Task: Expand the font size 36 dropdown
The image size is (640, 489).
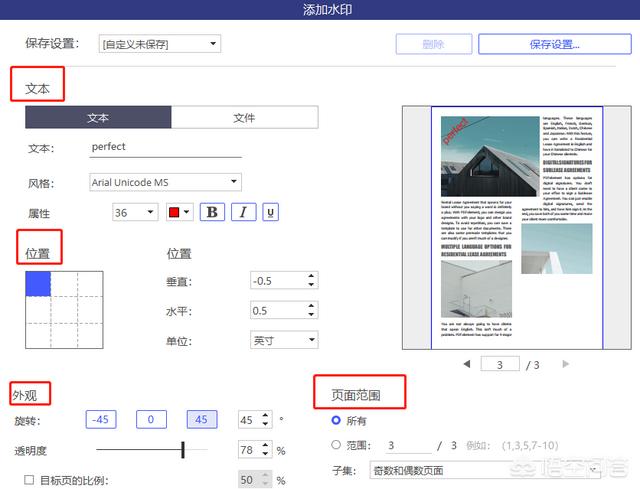Action: tap(135, 212)
